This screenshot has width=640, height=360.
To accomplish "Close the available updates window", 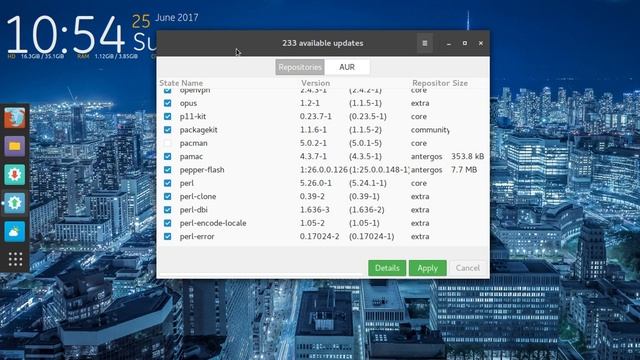I will pos(481,43).
